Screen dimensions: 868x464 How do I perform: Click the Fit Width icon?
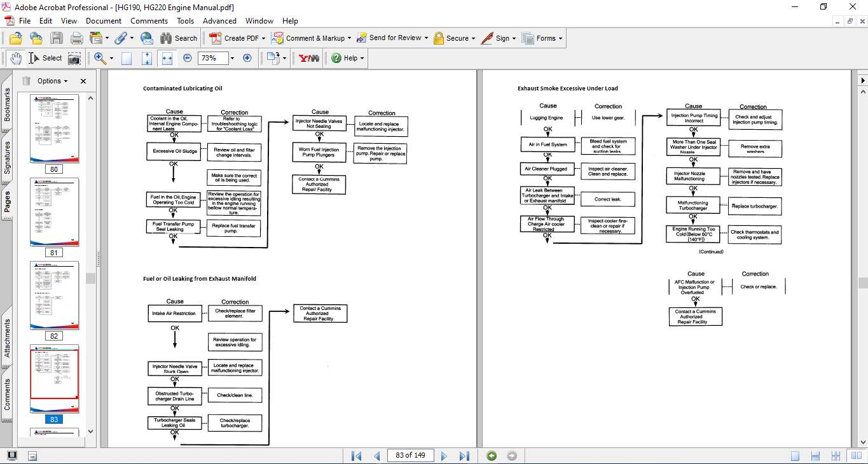167,58
